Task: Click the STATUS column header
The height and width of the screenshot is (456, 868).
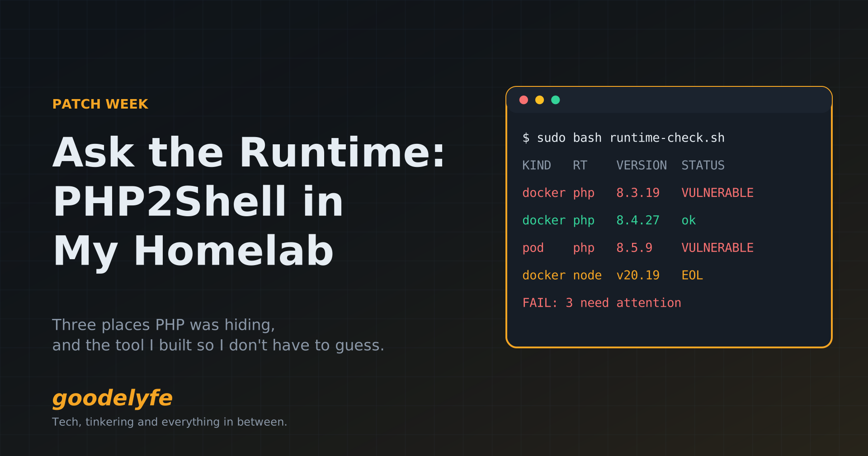Action: coord(703,165)
